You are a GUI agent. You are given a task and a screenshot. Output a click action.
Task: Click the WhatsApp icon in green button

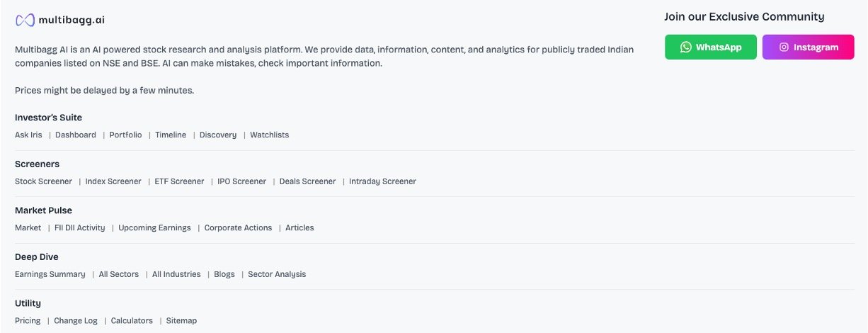click(x=685, y=47)
